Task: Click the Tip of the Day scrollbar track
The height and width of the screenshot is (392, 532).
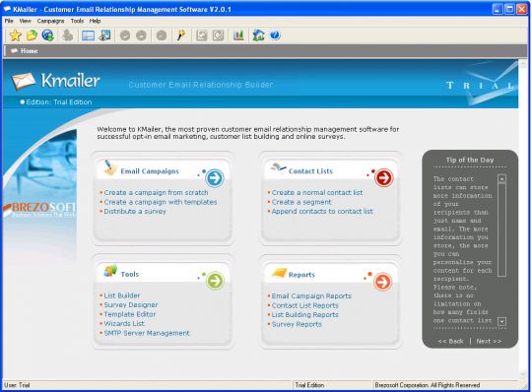Action: click(501, 230)
